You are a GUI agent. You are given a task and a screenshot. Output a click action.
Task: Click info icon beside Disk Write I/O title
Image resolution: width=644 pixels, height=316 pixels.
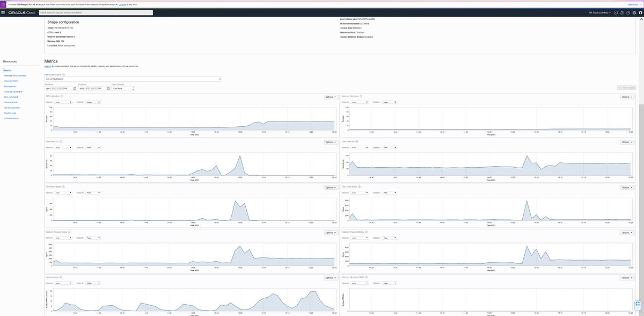pyautogui.click(x=357, y=142)
